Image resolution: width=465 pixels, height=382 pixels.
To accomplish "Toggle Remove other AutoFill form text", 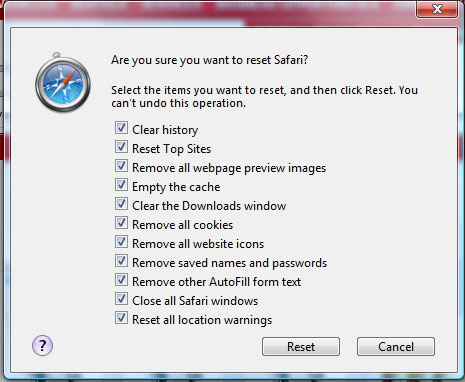I will click(121, 280).
